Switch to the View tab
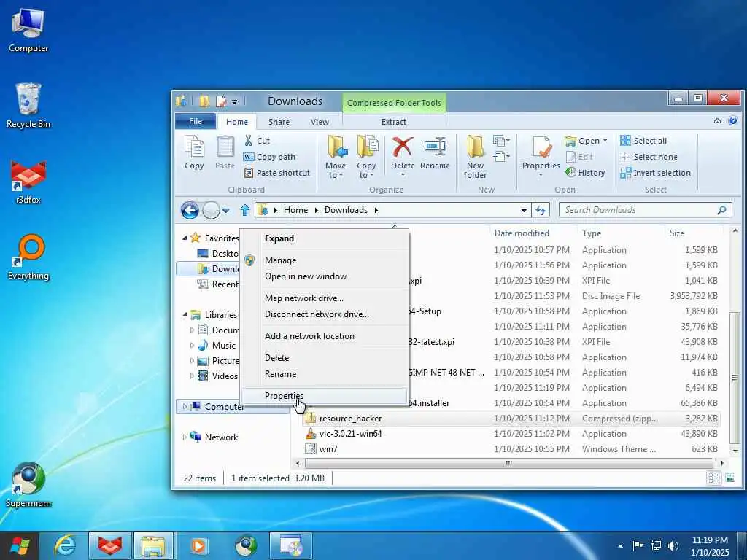This screenshot has height=560, width=747. (x=320, y=122)
